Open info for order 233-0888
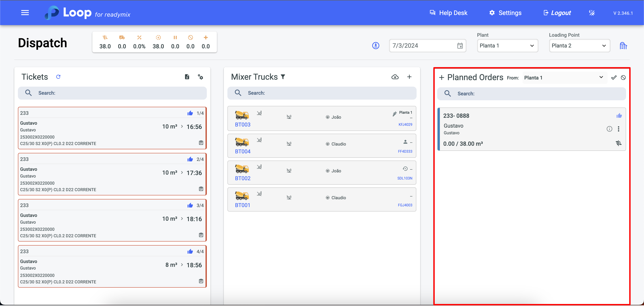Screen dimensions: 644x306 [x=609, y=129]
